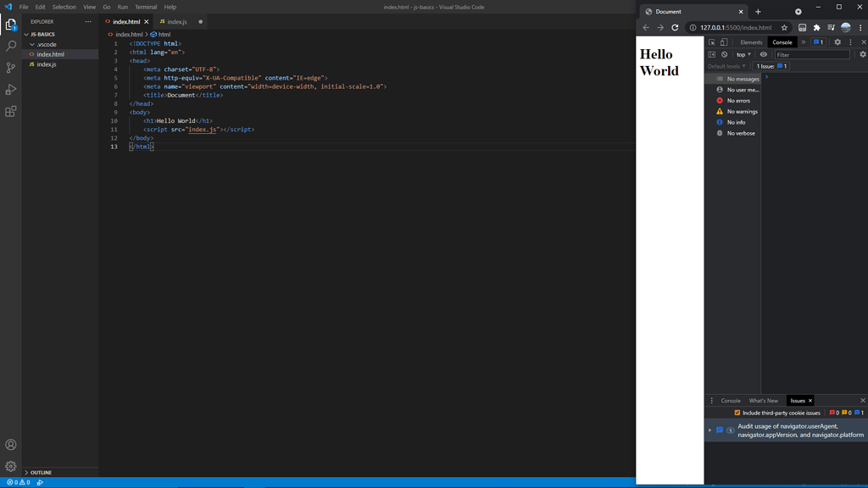Open the tab search dropdown in Chrome

point(798,12)
